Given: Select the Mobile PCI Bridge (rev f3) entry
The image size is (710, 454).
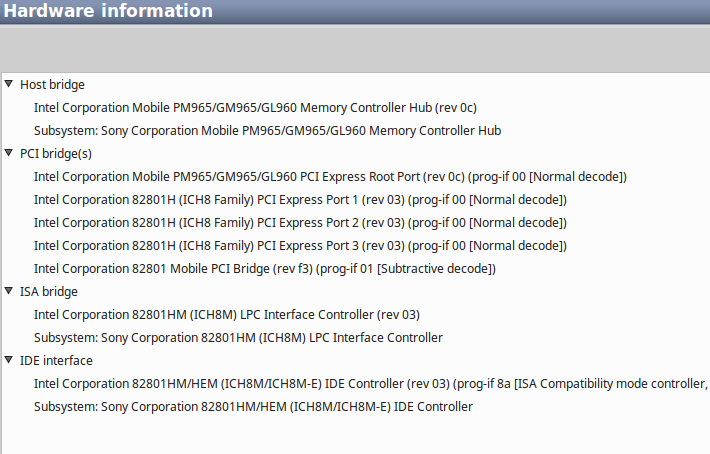Looking at the screenshot, I should [x=265, y=268].
